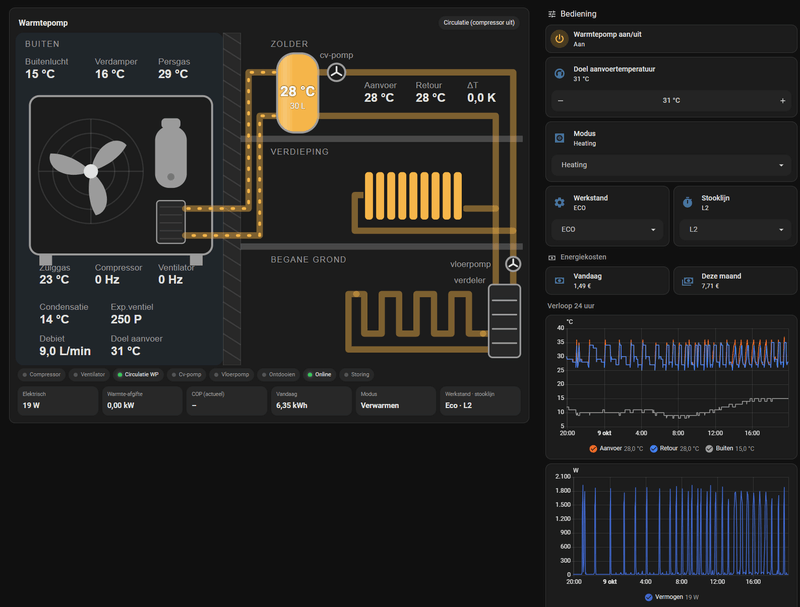
Task: Click the Werkstand gear icon
Action: 559,203
